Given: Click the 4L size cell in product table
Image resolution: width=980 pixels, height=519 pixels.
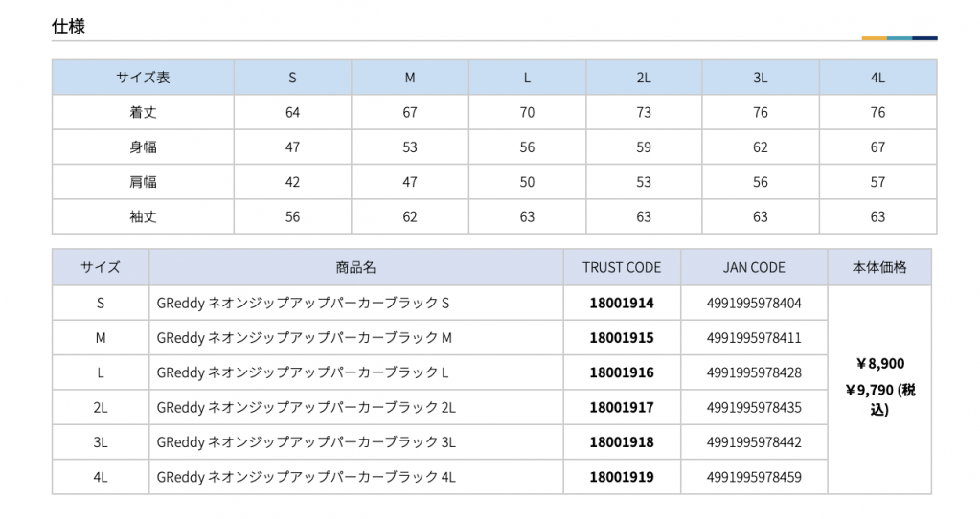Looking at the screenshot, I should (x=101, y=477).
